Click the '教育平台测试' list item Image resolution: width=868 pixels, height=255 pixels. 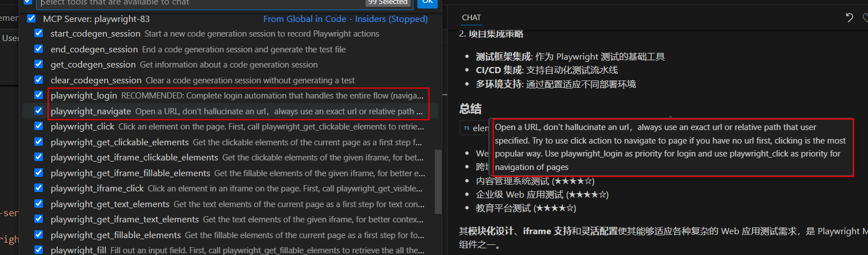[x=526, y=208]
